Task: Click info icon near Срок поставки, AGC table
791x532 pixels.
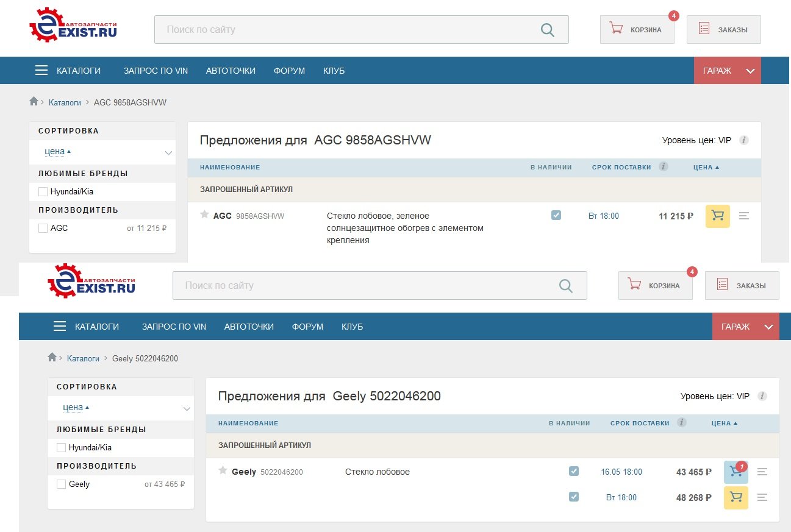Action: [664, 166]
